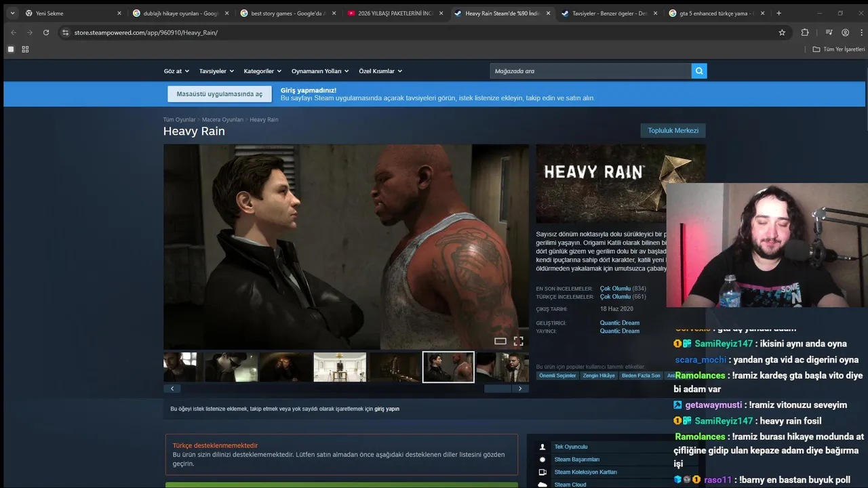Expand the Tavsiyeler dropdown menu

(216, 71)
